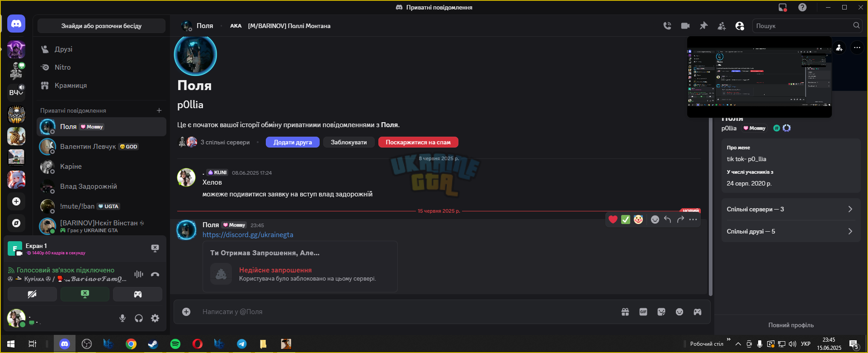Click the Add a Server plus icon
Screen dimensions: 868x353
pos(16,201)
